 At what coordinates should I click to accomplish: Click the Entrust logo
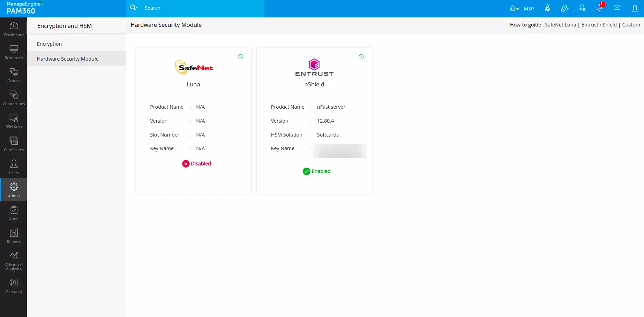pyautogui.click(x=314, y=68)
